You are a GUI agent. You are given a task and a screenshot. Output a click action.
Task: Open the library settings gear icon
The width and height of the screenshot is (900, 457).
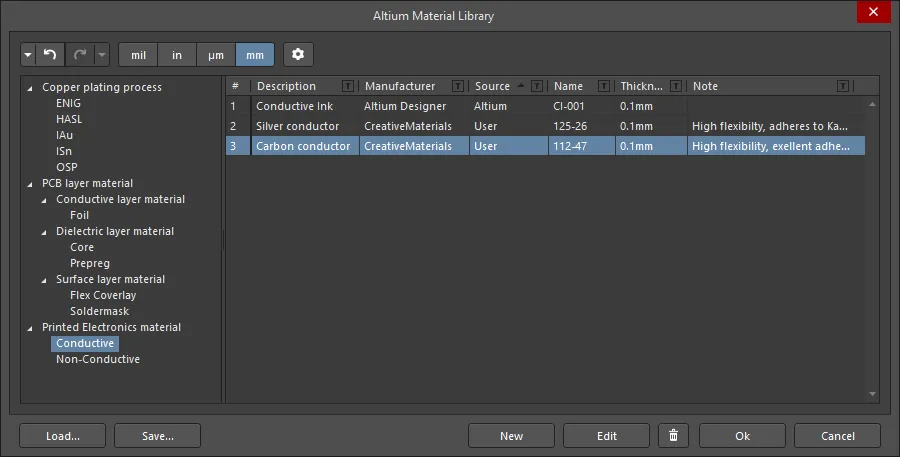click(x=298, y=55)
